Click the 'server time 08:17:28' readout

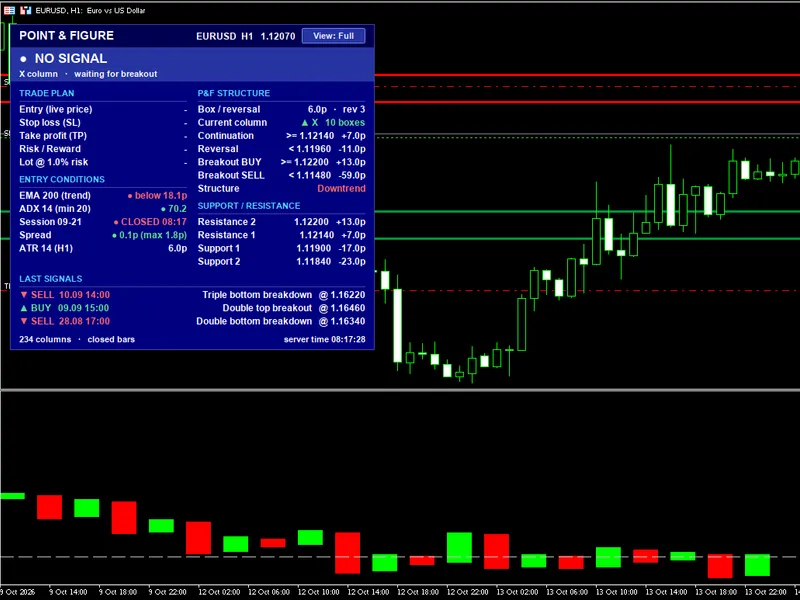324,339
